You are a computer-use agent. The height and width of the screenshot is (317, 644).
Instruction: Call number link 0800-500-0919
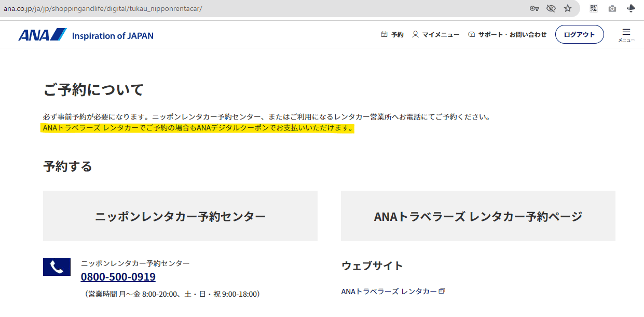[118, 277]
